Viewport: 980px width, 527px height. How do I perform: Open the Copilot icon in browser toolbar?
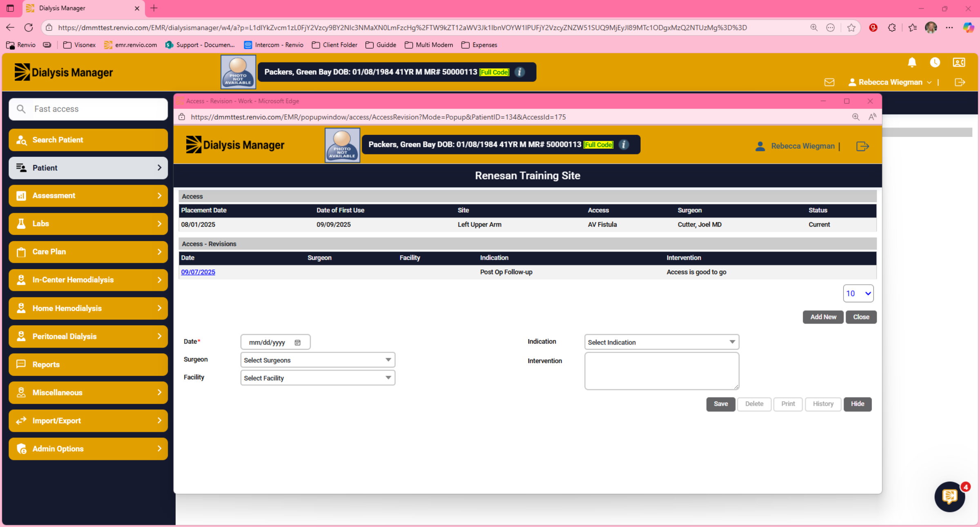pos(968,27)
